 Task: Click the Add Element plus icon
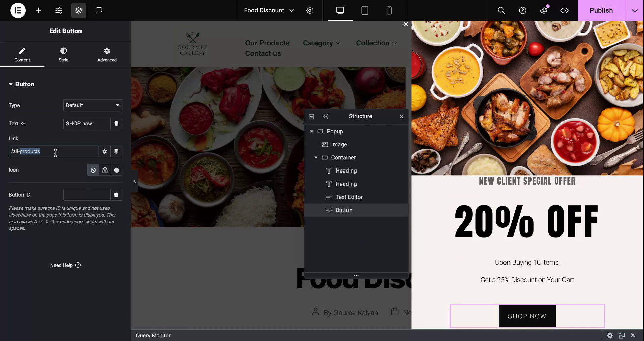(38, 10)
